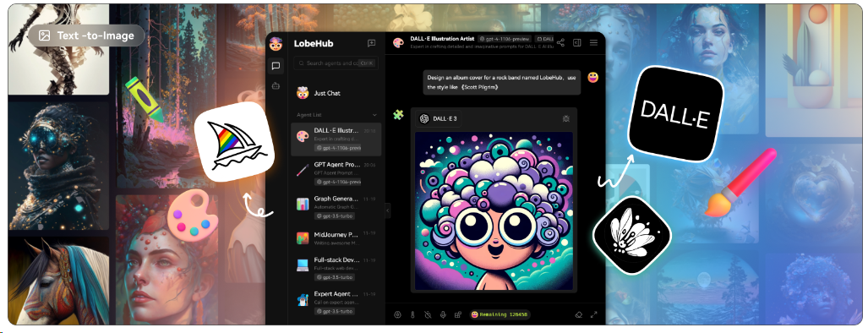Open the robot market sidebar icon
Image resolution: width=868 pixels, height=333 pixels.
point(276,85)
